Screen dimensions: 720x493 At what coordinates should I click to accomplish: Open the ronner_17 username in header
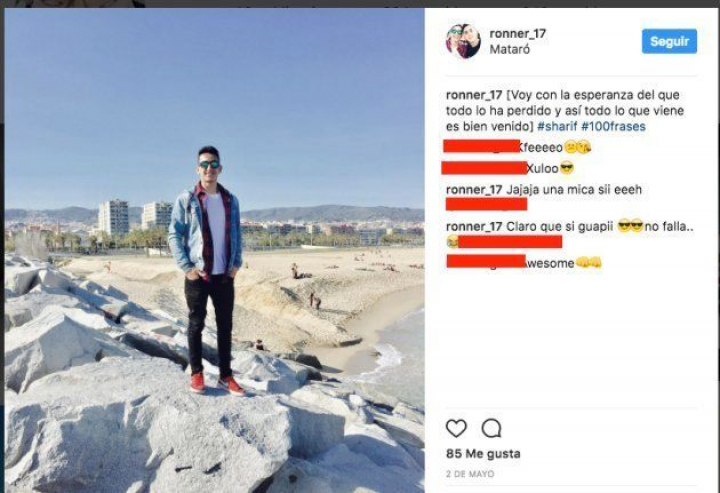pyautogui.click(x=518, y=34)
